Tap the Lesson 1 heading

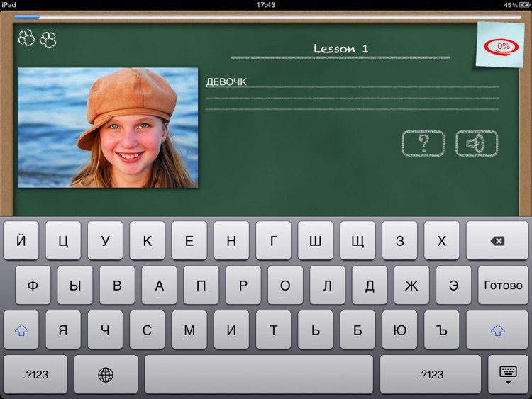tap(340, 49)
